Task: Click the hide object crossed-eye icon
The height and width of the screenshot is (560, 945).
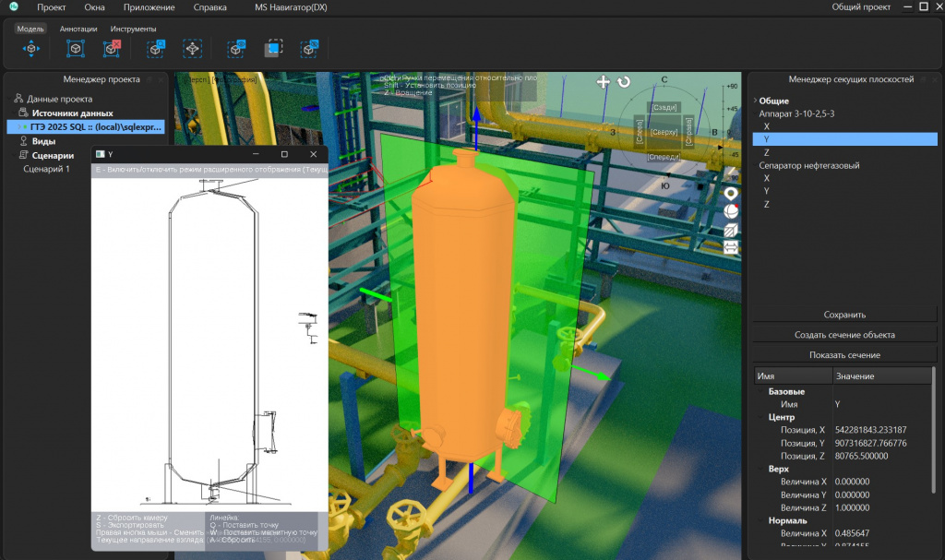Action: tap(310, 48)
